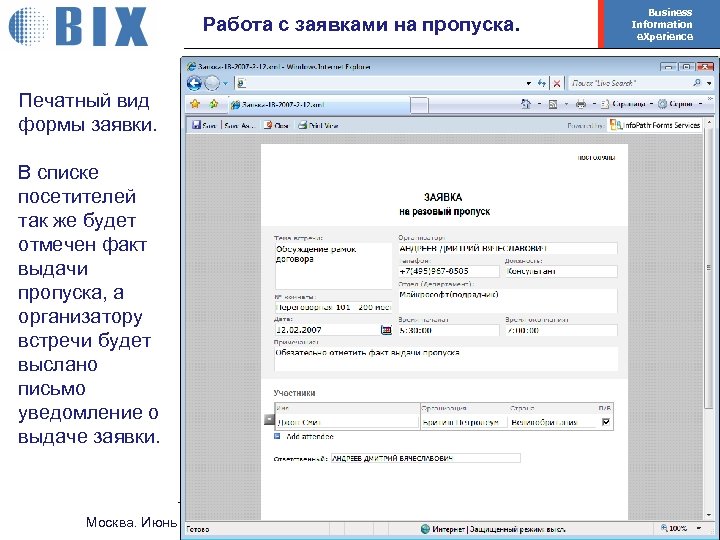Click the zoom magnifier icon in the status bar
This screenshot has height=540, width=720.
664,528
